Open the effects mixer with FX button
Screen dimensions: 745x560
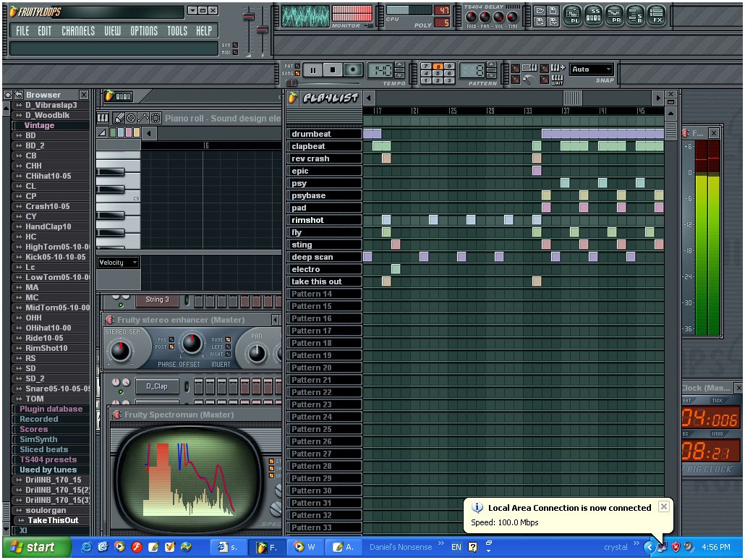657,15
